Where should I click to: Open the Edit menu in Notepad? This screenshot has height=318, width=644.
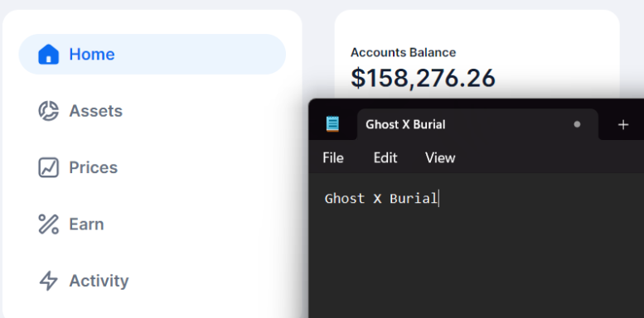[385, 158]
